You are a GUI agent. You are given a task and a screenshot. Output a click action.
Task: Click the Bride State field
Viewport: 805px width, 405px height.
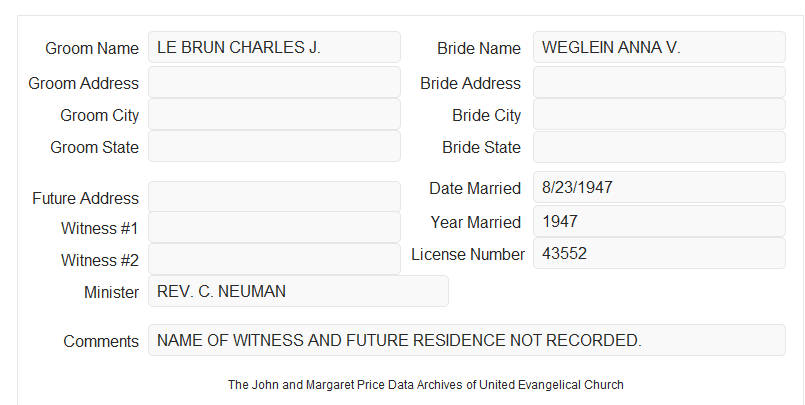[659, 147]
